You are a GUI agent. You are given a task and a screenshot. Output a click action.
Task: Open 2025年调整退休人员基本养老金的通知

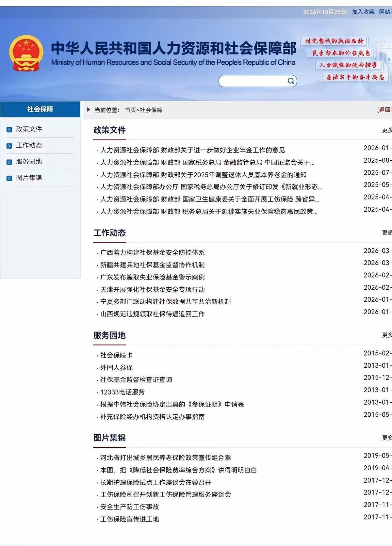pyautogui.click(x=203, y=175)
